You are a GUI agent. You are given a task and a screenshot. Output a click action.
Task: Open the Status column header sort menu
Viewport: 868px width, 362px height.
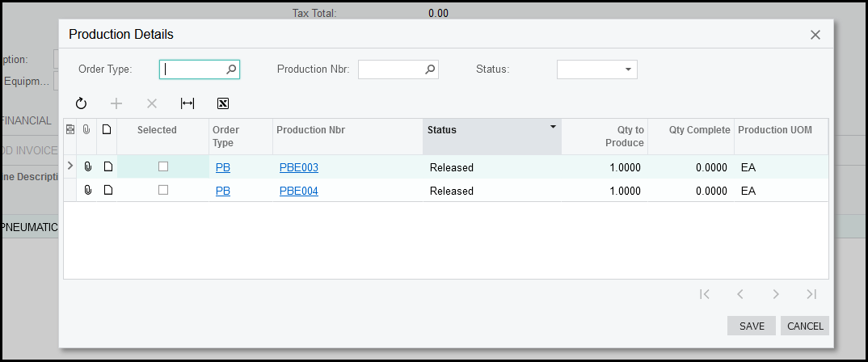[x=553, y=127]
